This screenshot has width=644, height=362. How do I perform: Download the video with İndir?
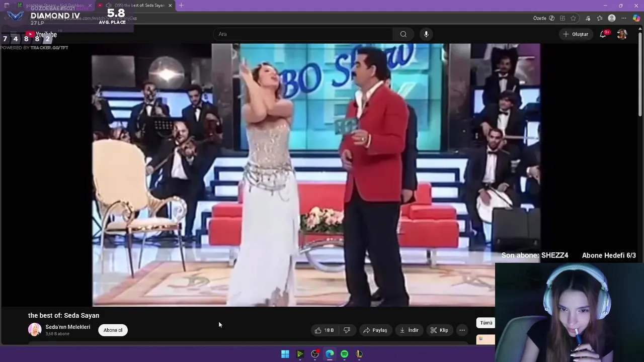pyautogui.click(x=409, y=330)
